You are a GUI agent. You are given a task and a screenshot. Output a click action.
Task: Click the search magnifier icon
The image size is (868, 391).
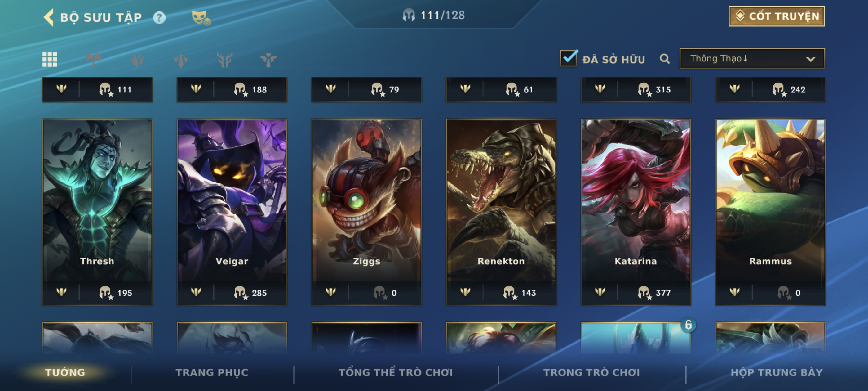pos(664,59)
